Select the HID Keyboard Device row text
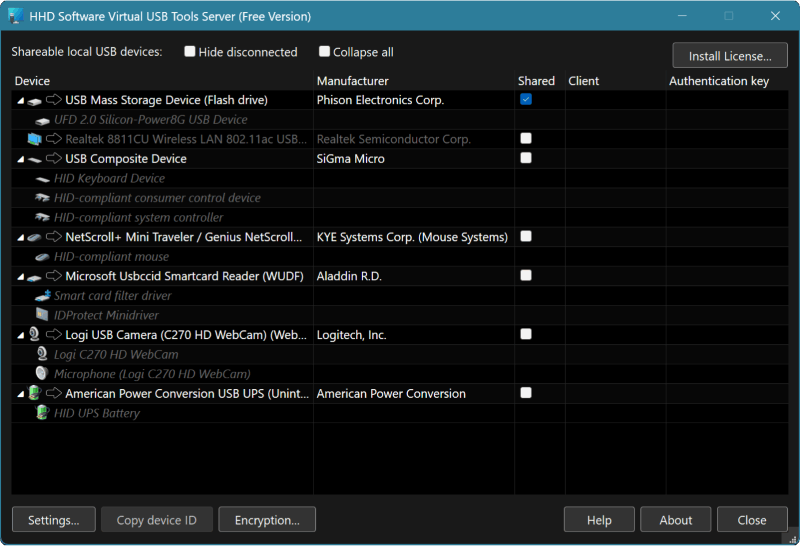 tap(109, 179)
